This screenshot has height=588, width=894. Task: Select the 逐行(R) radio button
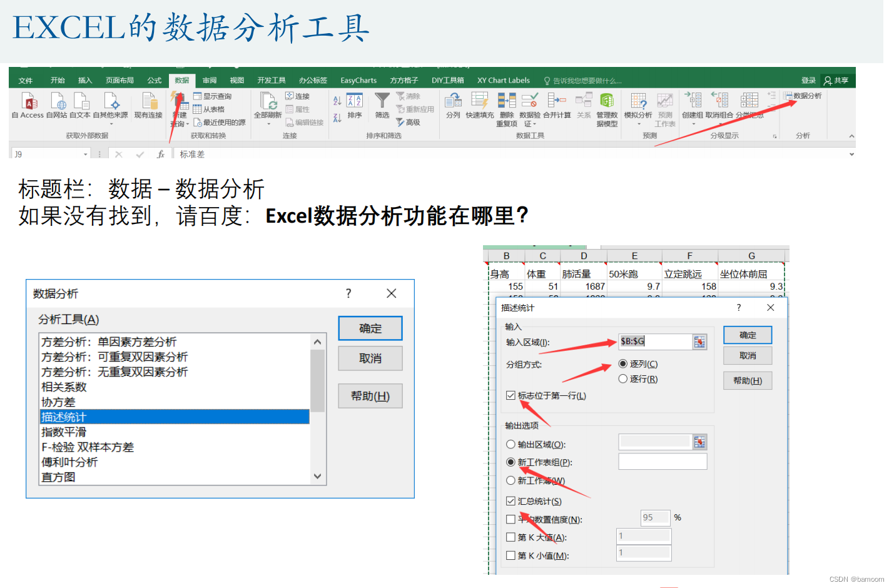622,379
